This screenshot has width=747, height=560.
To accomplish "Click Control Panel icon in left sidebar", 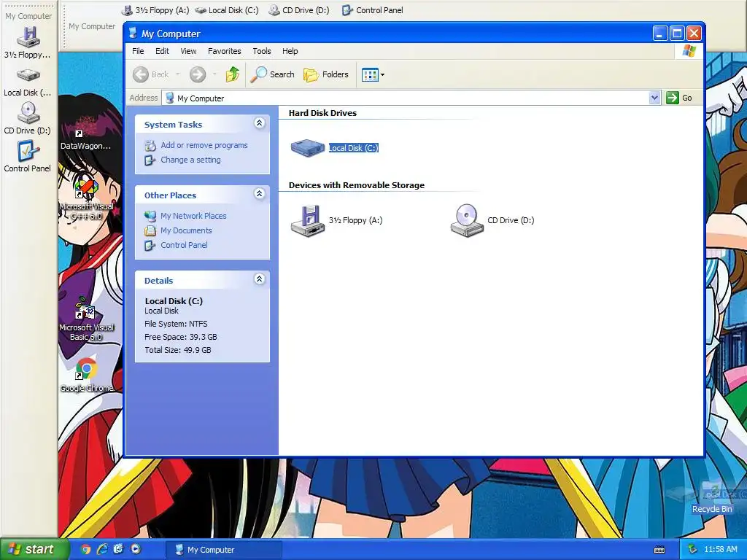I will click(28, 151).
